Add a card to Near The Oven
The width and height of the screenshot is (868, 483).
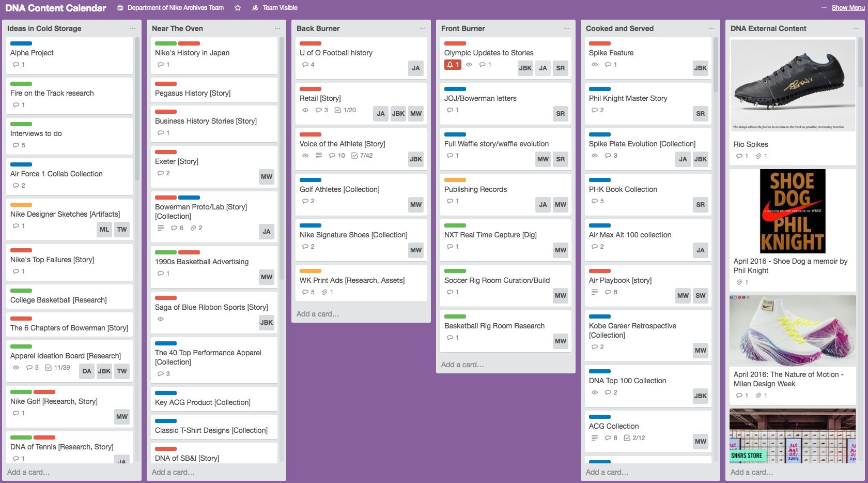click(173, 472)
